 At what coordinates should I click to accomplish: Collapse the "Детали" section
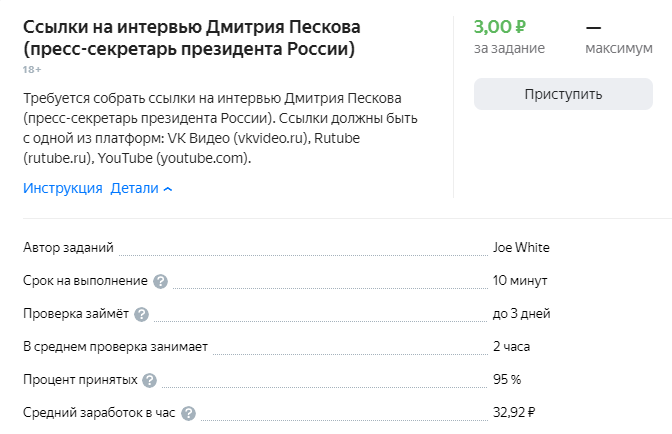pos(141,188)
